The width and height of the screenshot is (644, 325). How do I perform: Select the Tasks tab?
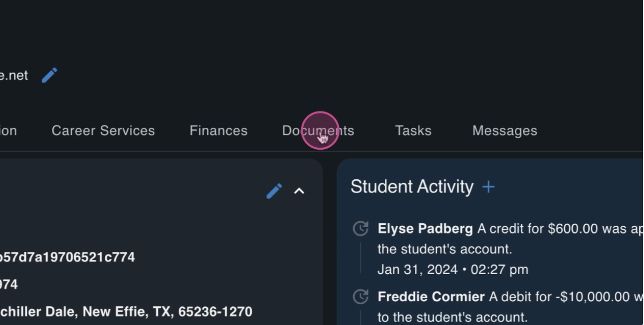click(413, 130)
